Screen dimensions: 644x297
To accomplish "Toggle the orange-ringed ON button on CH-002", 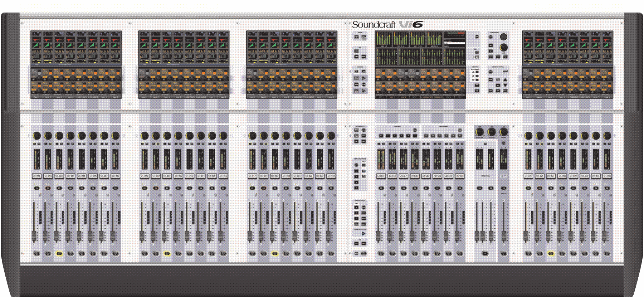I will [x=48, y=188].
